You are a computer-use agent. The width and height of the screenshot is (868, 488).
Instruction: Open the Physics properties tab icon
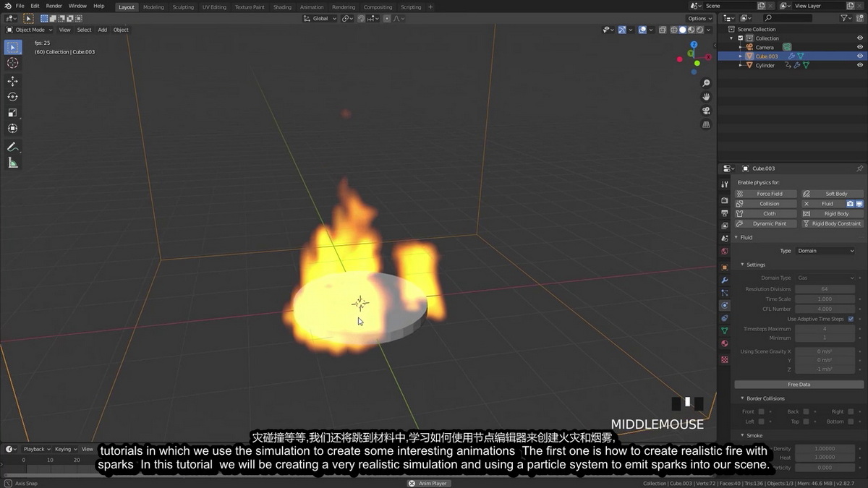(724, 305)
